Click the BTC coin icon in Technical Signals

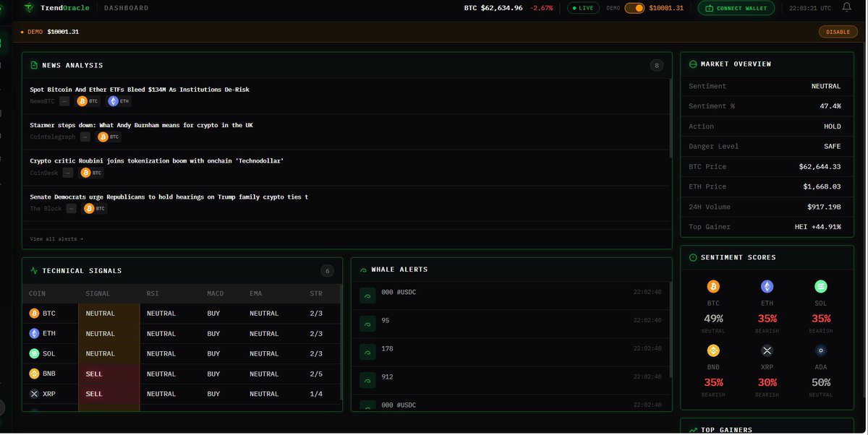tap(34, 314)
